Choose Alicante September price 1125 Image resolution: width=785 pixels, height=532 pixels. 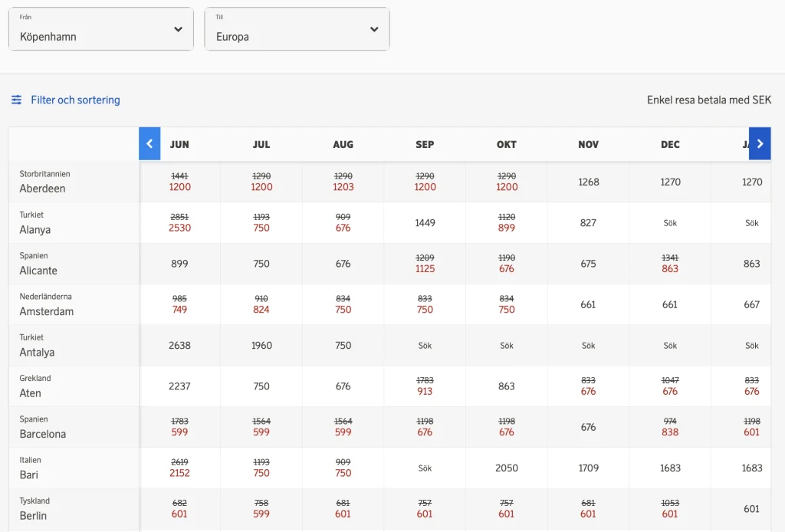pyautogui.click(x=425, y=269)
